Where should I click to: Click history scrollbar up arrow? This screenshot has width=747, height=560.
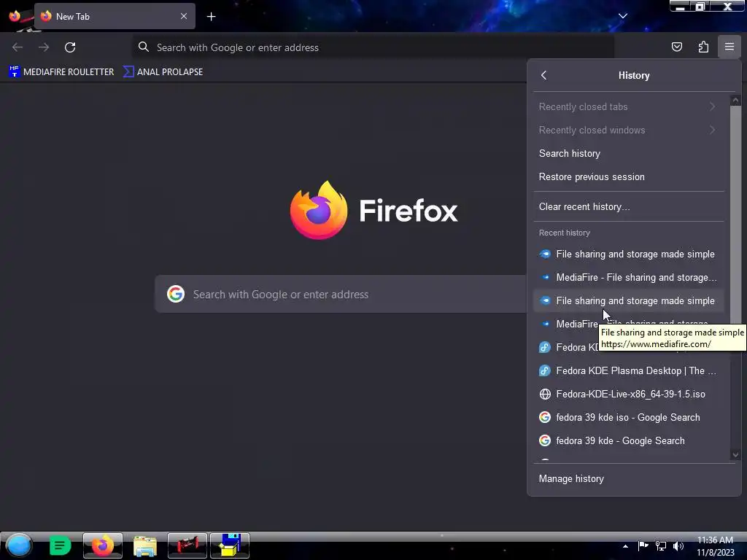pos(735,100)
